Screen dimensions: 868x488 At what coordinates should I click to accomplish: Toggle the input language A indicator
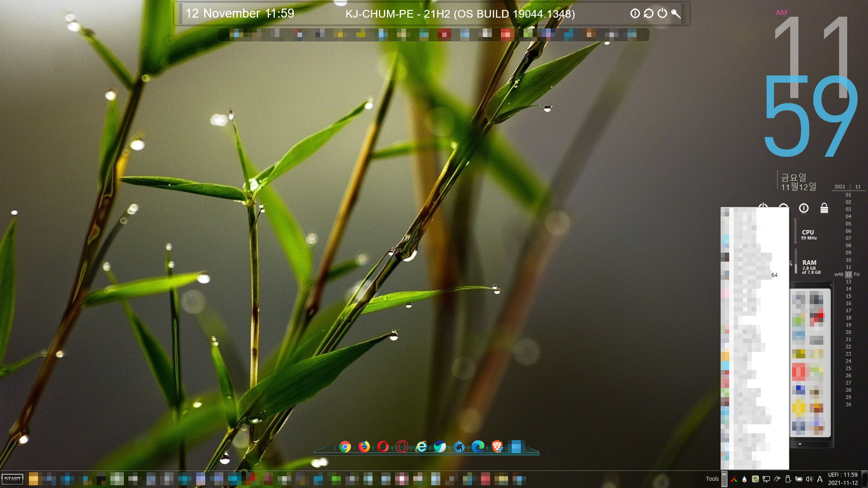[x=820, y=479]
